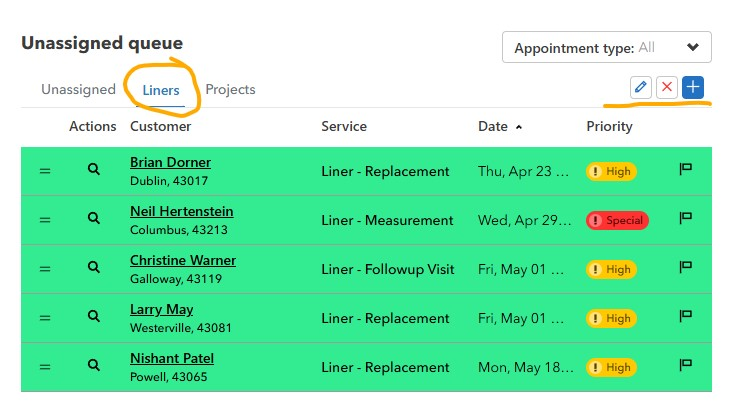
Task: Click the Special priority badge
Action: 617,220
